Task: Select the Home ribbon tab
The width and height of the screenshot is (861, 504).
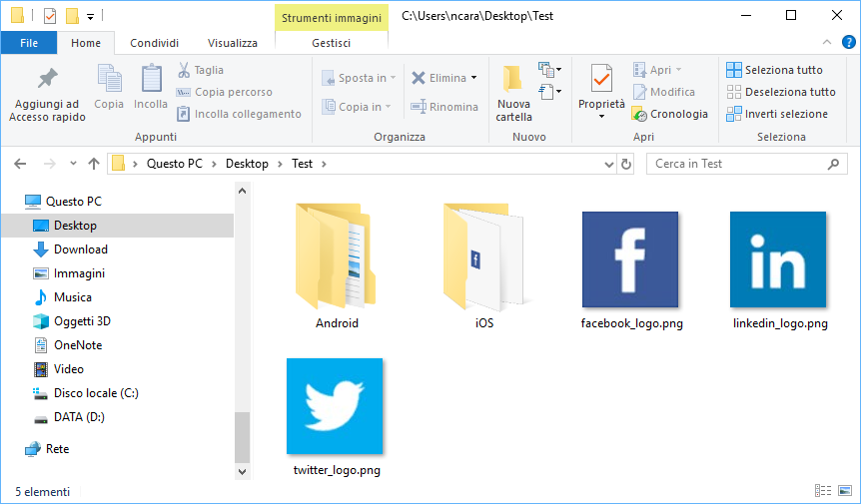Action: tap(86, 43)
